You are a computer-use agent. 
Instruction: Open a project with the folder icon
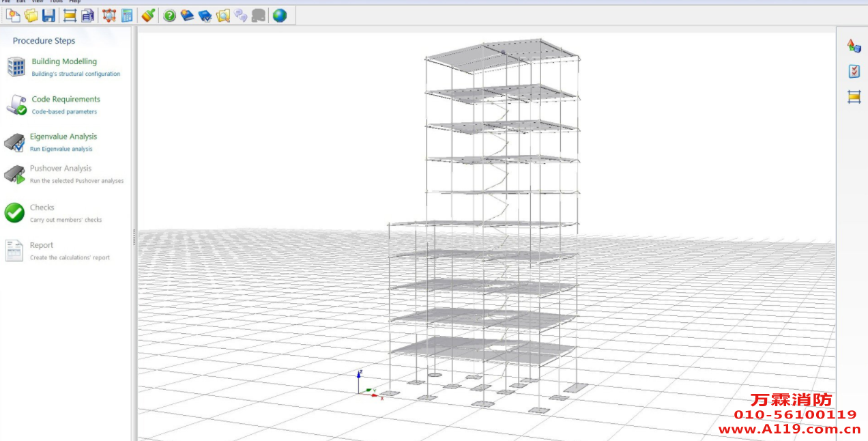pyautogui.click(x=31, y=16)
